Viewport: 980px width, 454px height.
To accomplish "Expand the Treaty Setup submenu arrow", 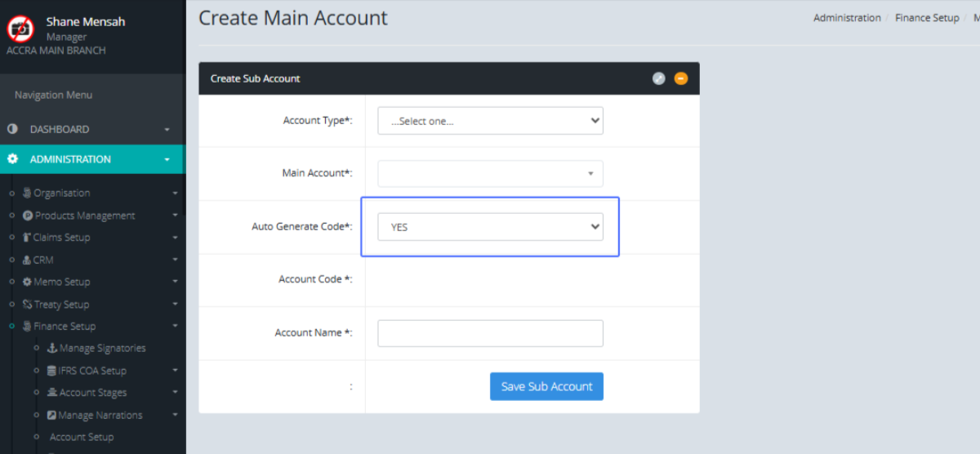I will [175, 305].
